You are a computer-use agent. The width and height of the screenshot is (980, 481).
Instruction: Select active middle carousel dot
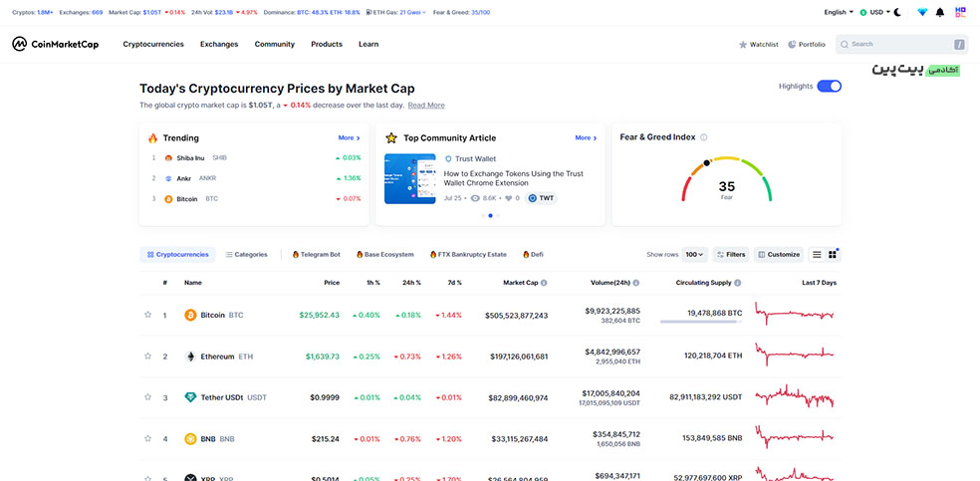click(490, 215)
